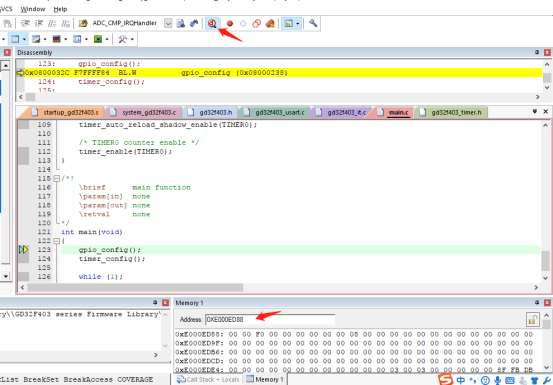Viewport: 553px width, 385px height.
Task: Open the Help menu
Action: pos(60,9)
